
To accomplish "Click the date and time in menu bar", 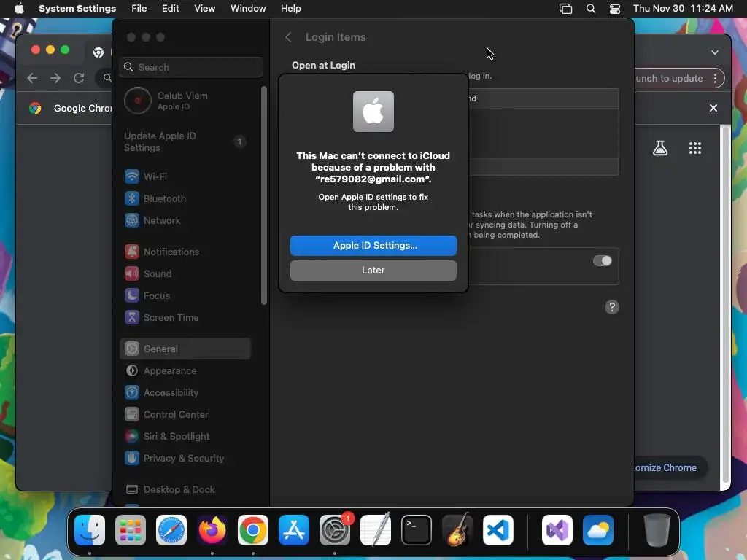I will (x=683, y=8).
